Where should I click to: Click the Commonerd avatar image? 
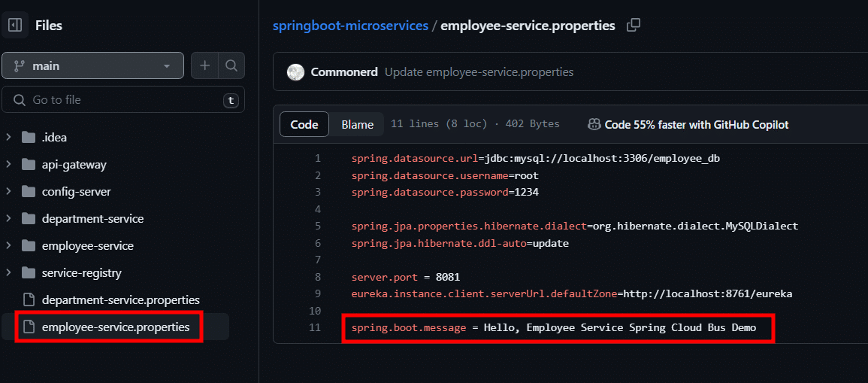(295, 72)
